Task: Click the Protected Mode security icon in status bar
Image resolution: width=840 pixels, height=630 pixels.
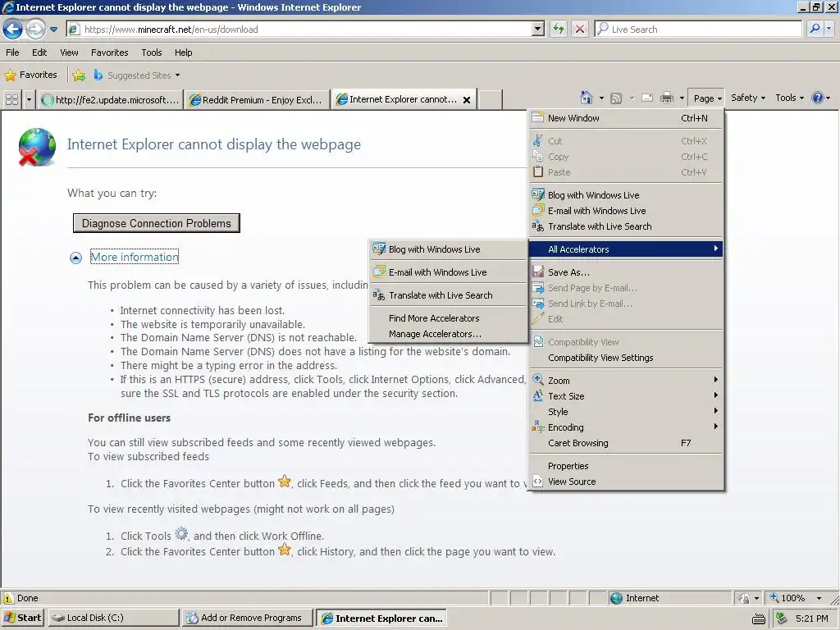Action: click(743, 598)
